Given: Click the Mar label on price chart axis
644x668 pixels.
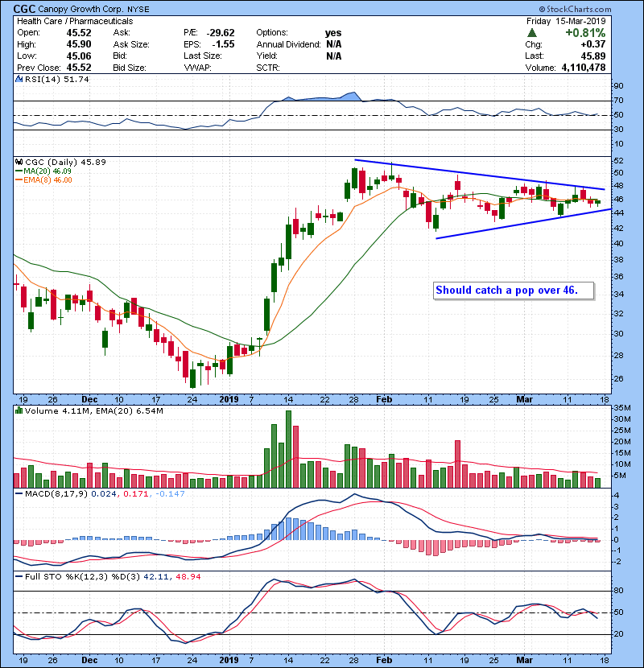Looking at the screenshot, I should (x=525, y=400).
